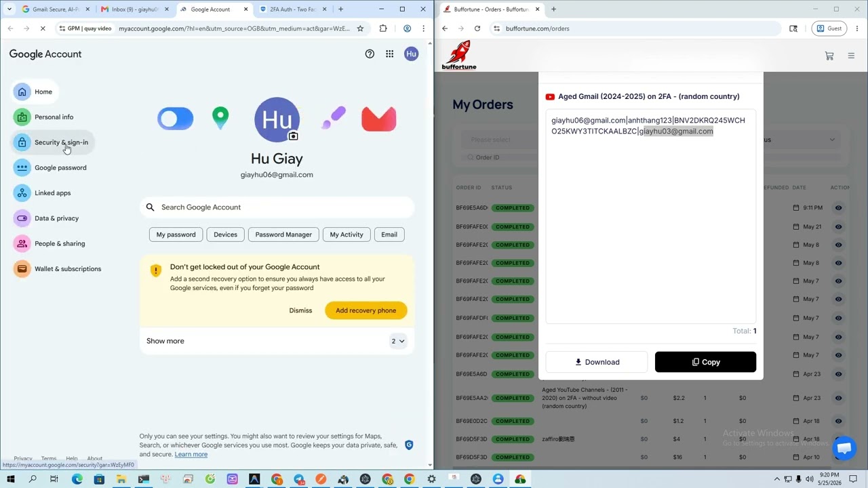The height and width of the screenshot is (488, 868).
Task: Click Privacy footer link
Action: click(x=23, y=459)
